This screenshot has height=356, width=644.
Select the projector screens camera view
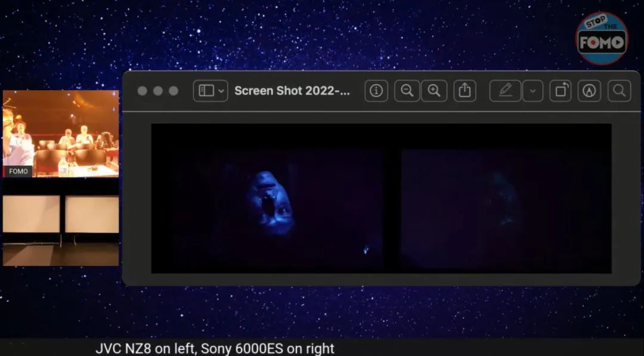coord(61,222)
